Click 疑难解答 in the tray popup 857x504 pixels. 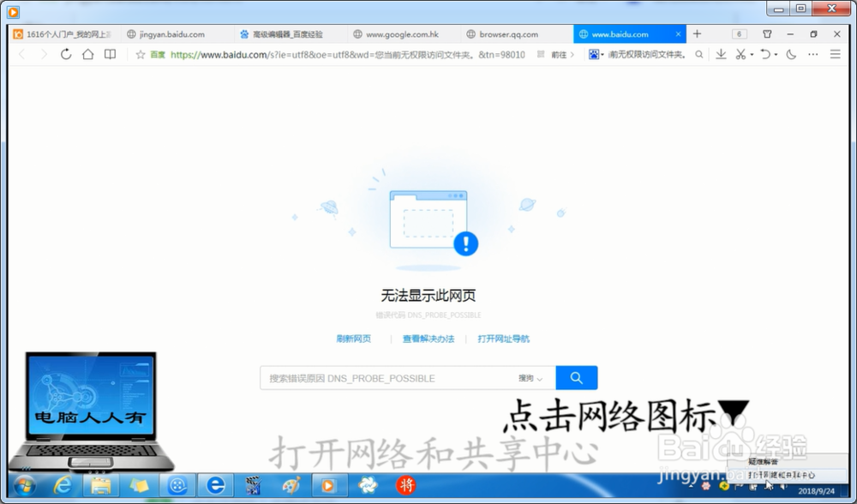[763, 462]
